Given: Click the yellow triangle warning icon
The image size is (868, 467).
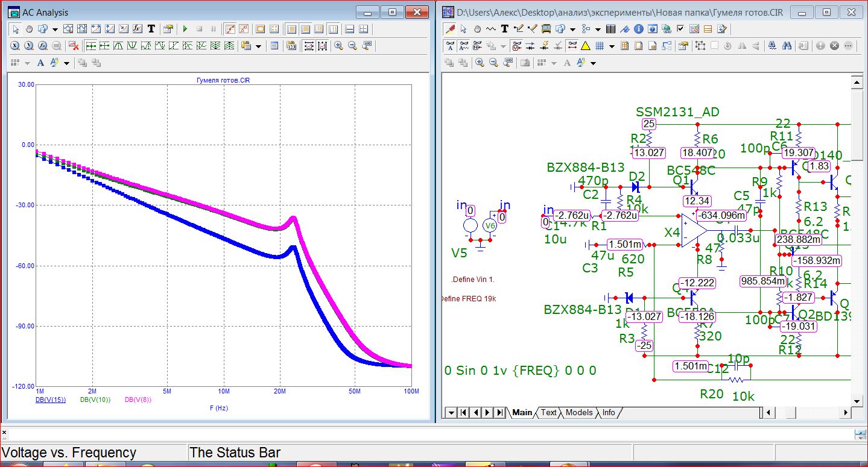Looking at the screenshot, I should point(585,46).
